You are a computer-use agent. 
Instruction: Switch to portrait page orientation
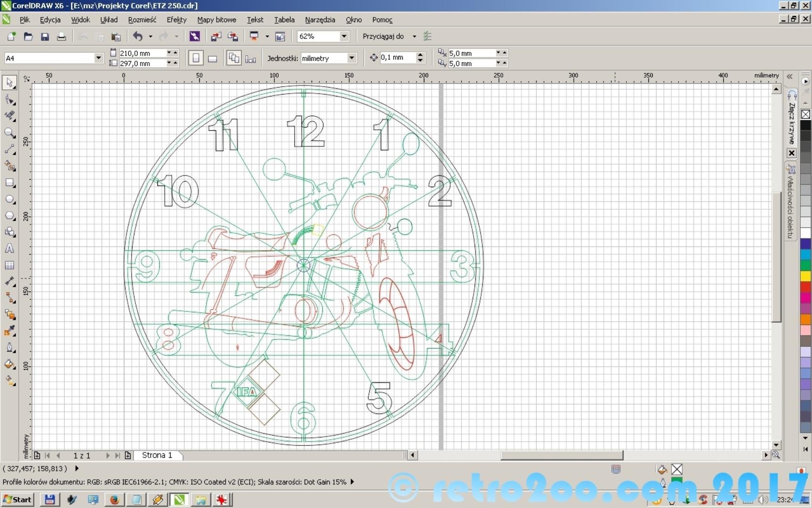196,58
